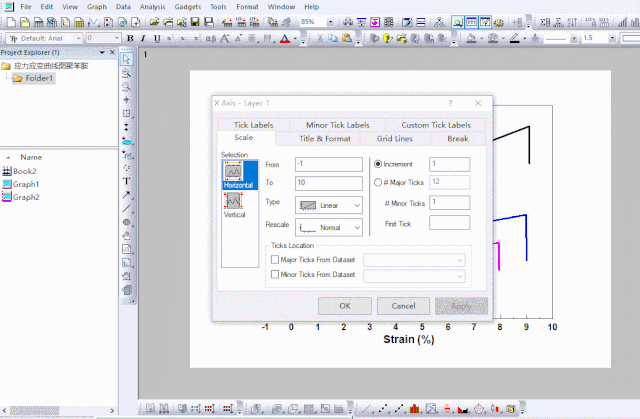The height and width of the screenshot is (419, 640).
Task: Select the Line drawing tool
Action: point(127,208)
